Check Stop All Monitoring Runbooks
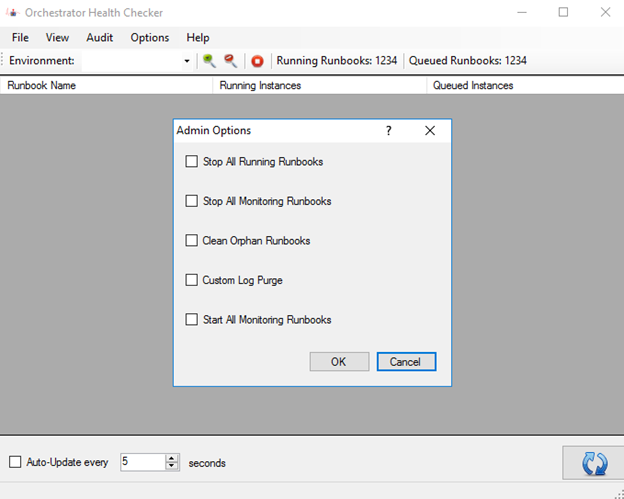Image resolution: width=624 pixels, height=499 pixels. coord(191,201)
